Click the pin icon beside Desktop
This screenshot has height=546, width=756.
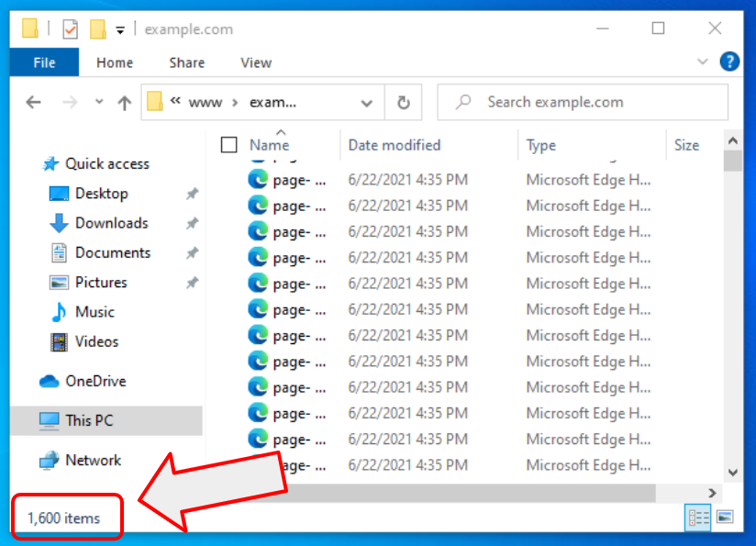(192, 194)
